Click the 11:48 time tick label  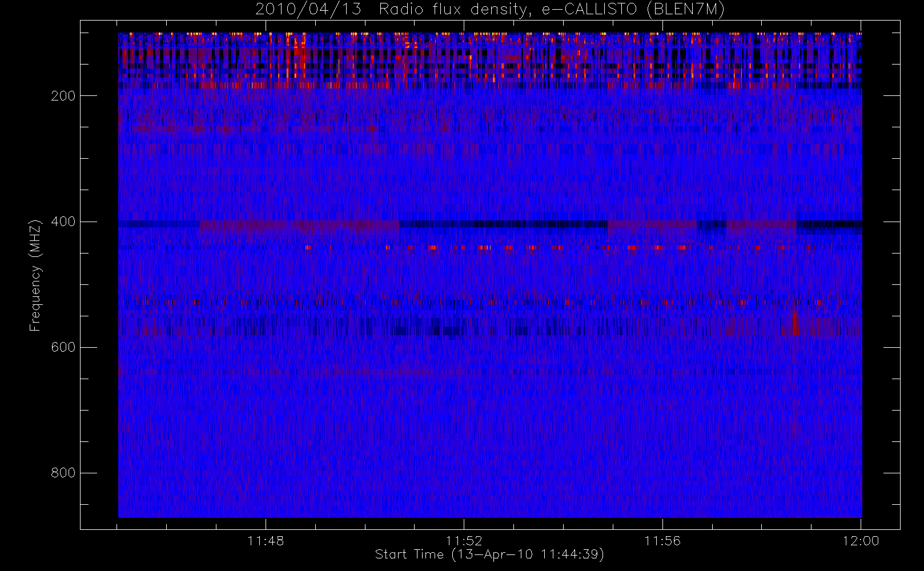pyautogui.click(x=266, y=541)
